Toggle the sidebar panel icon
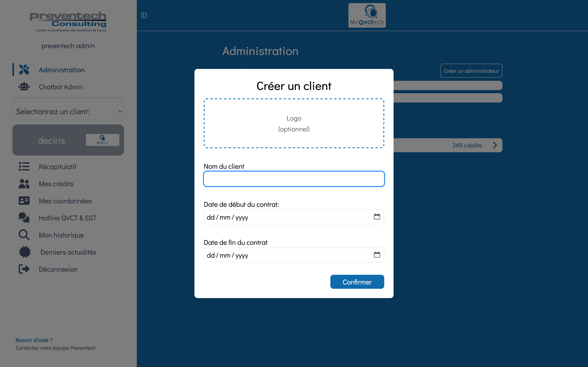The height and width of the screenshot is (367, 588). coord(144,16)
